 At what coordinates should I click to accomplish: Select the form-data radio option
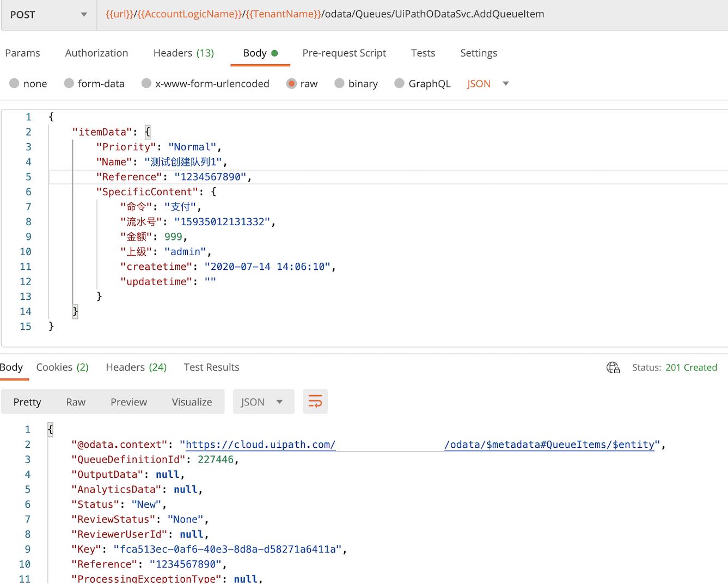(69, 83)
